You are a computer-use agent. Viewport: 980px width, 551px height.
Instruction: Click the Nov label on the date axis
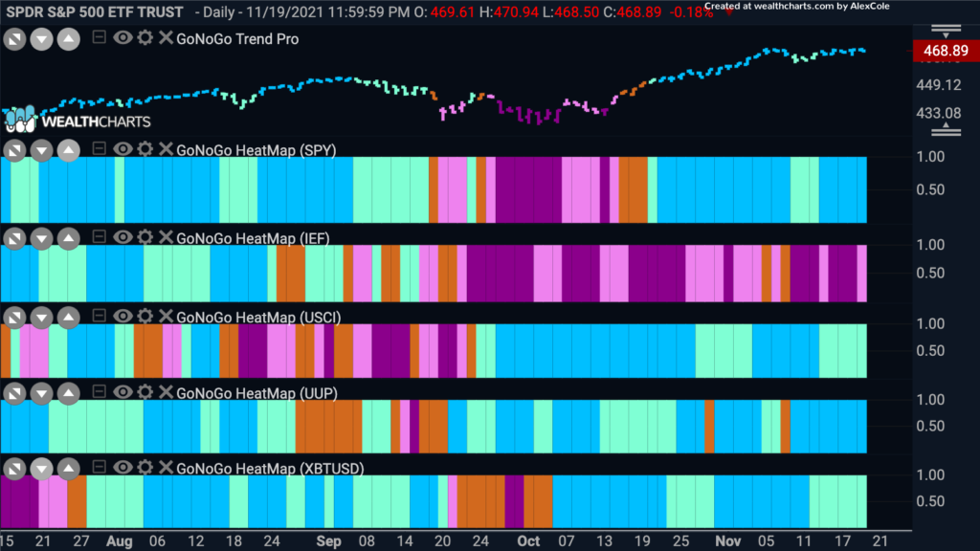[728, 541]
